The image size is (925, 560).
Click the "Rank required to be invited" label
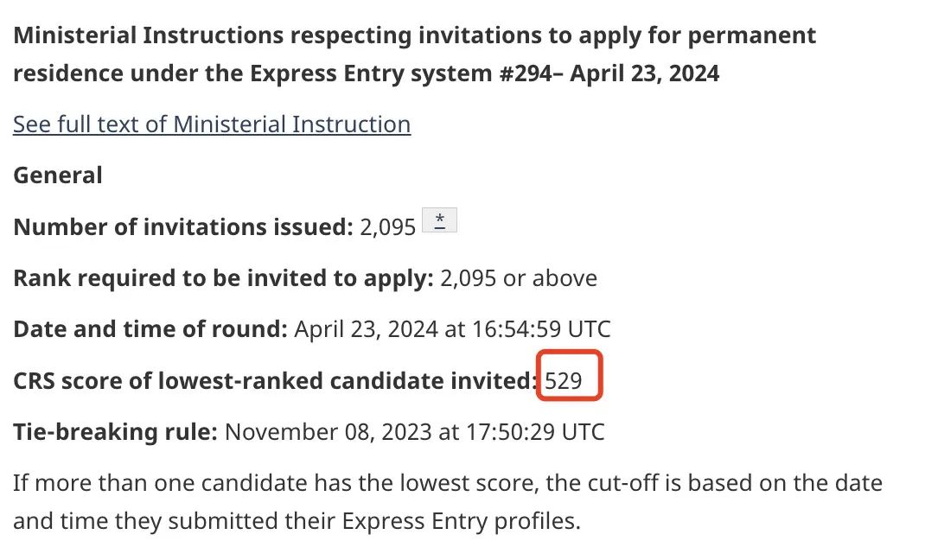[x=223, y=278]
